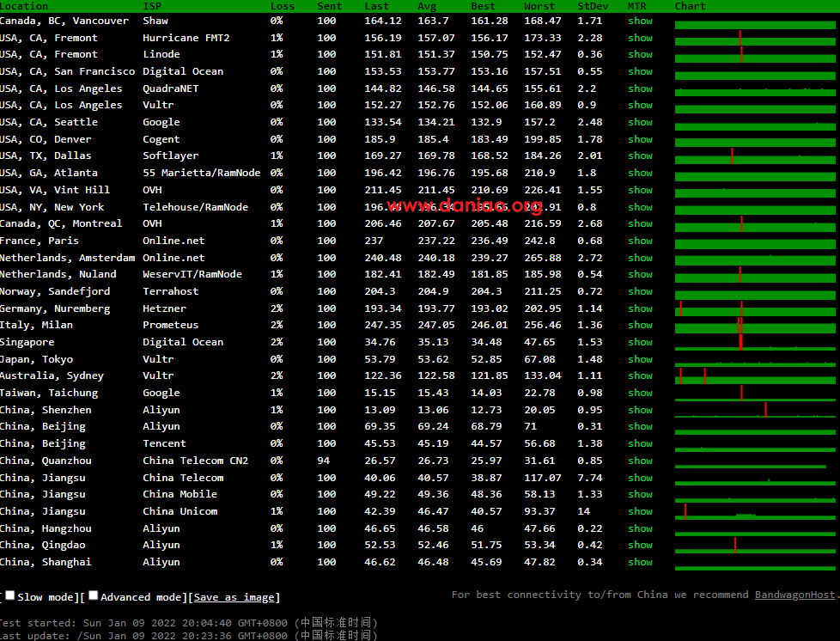Open the BandwagonHost recommendation link
This screenshot has height=641, width=840.
[794, 595]
